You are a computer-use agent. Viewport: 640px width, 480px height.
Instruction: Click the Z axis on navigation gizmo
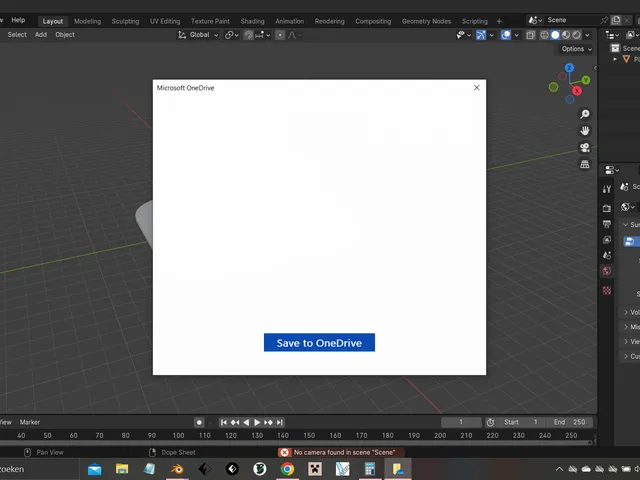click(x=569, y=68)
